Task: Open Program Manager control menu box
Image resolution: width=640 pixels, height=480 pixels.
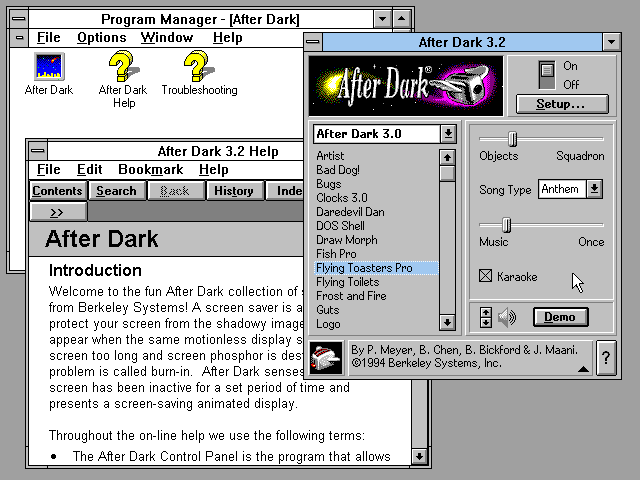Action: (x=19, y=19)
